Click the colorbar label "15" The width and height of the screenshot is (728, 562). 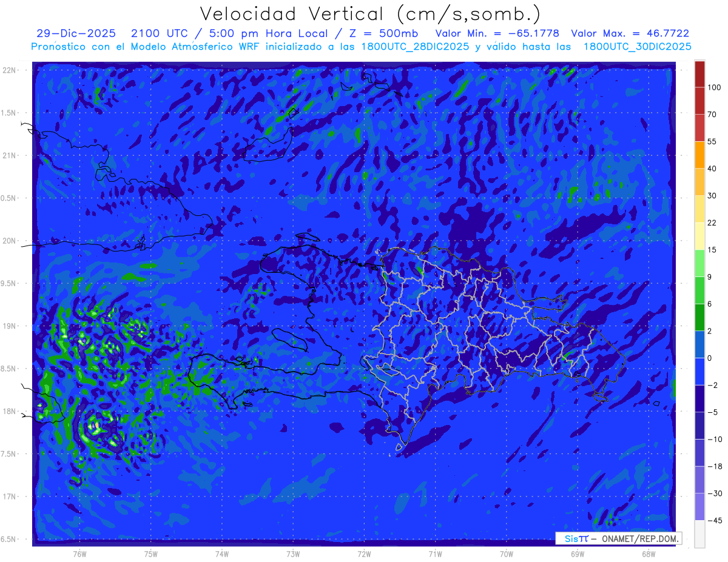tap(713, 250)
